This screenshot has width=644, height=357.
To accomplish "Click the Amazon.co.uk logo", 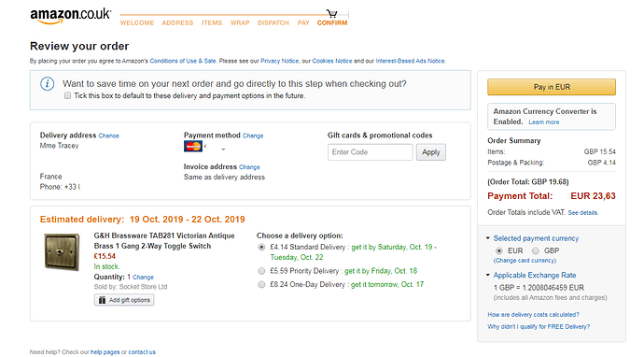I will click(70, 16).
